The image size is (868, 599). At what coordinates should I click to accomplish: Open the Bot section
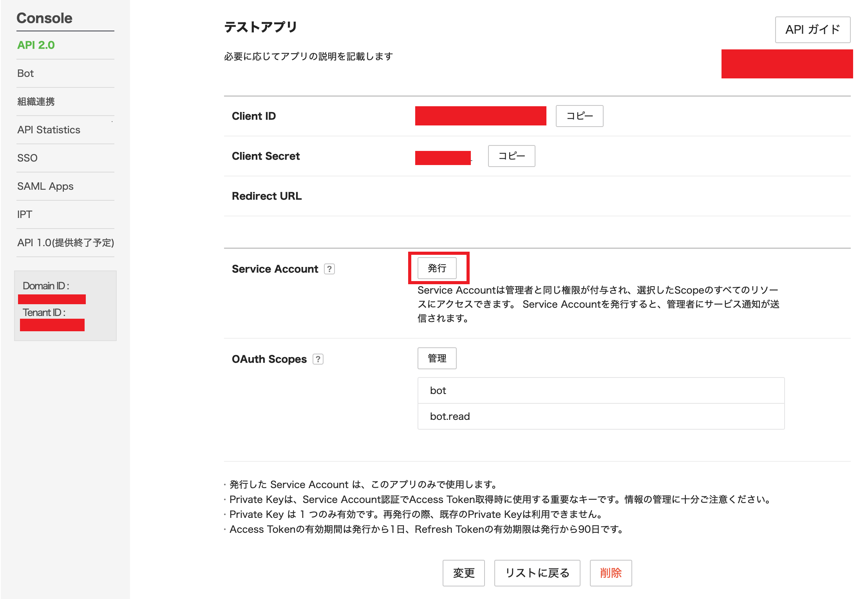click(25, 73)
